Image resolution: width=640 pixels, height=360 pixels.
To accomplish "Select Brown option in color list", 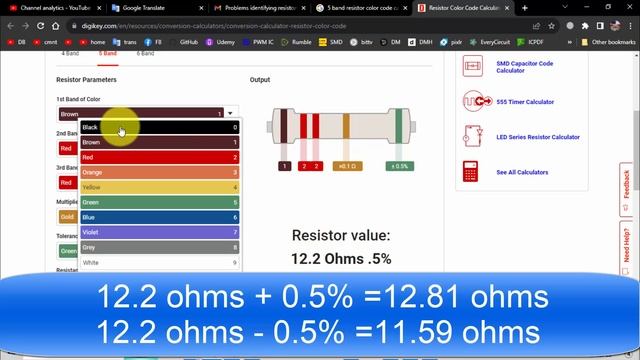I will pos(160,142).
